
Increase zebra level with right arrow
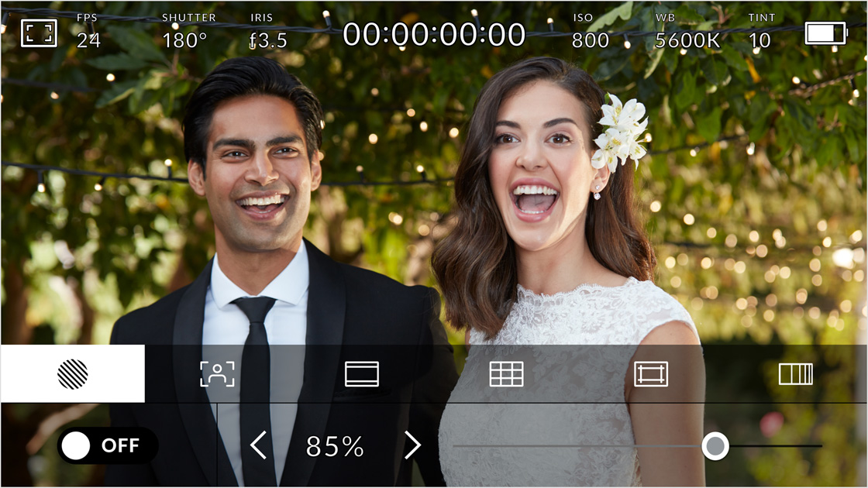click(412, 445)
